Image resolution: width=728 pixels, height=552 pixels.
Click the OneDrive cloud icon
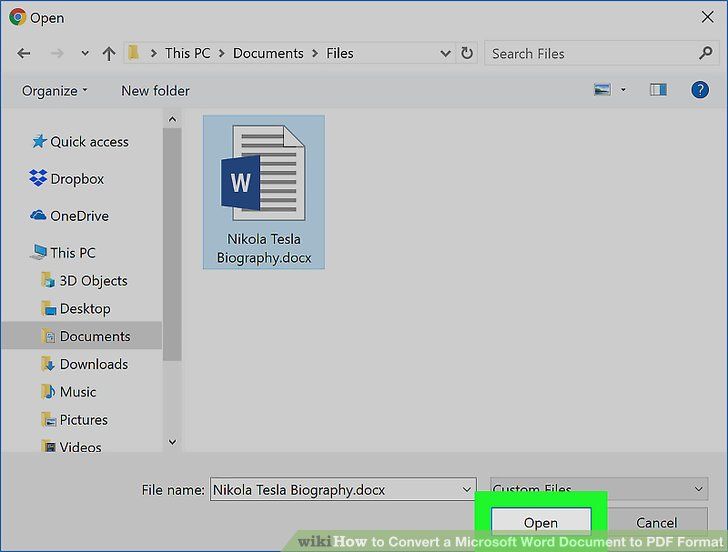(38, 215)
